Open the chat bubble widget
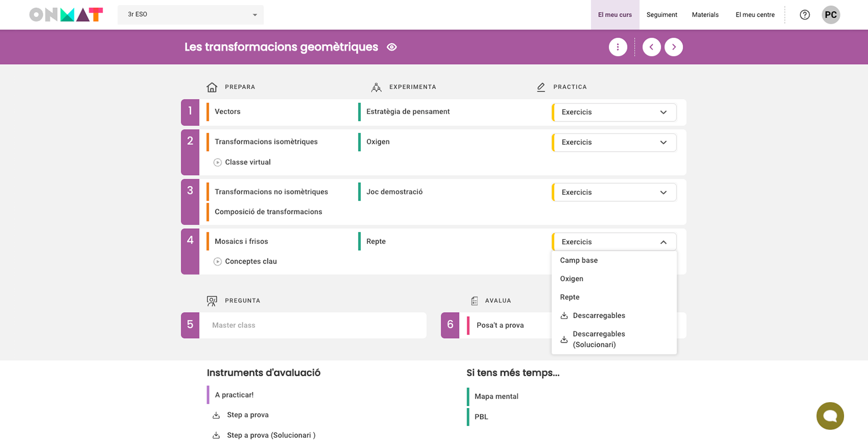The height and width of the screenshot is (448, 868). tap(829, 416)
